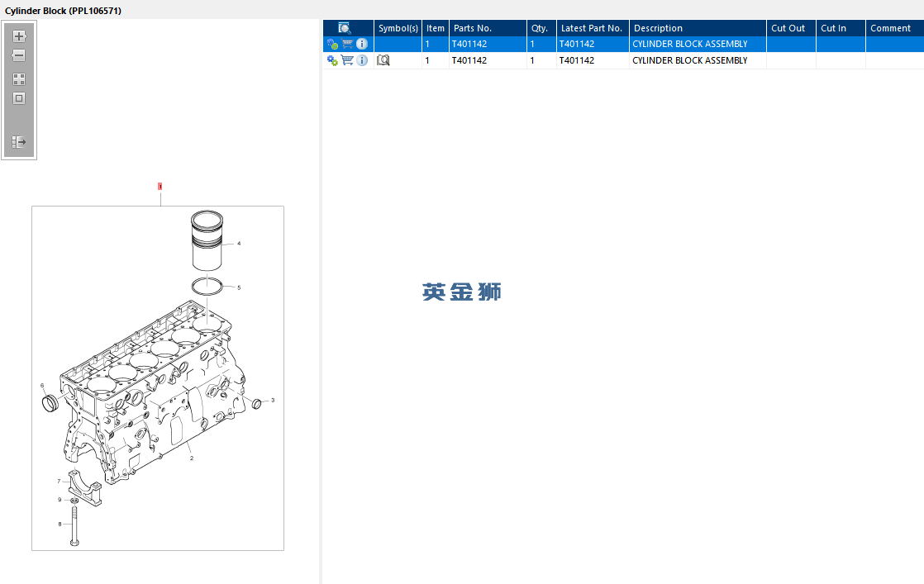The image size is (924, 584).
Task: Click callout number 2 below the block
Action: click(x=192, y=458)
